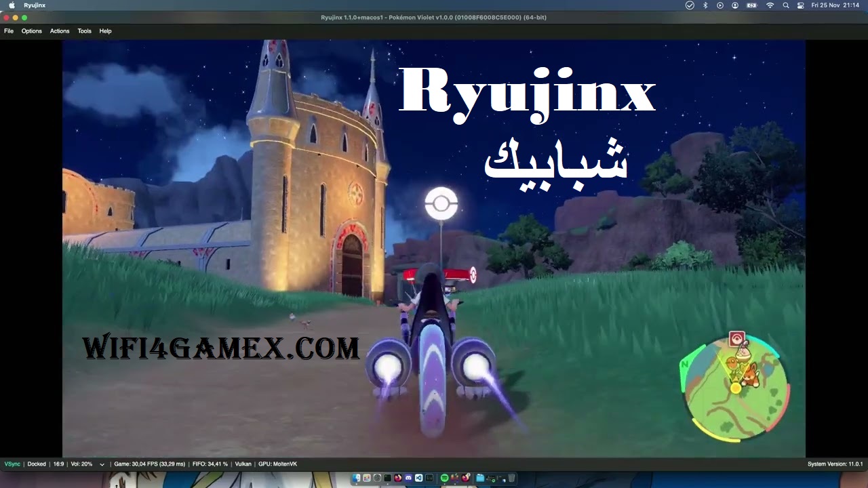
Task: Click the Vol: 20% volume indicator
Action: (x=81, y=464)
